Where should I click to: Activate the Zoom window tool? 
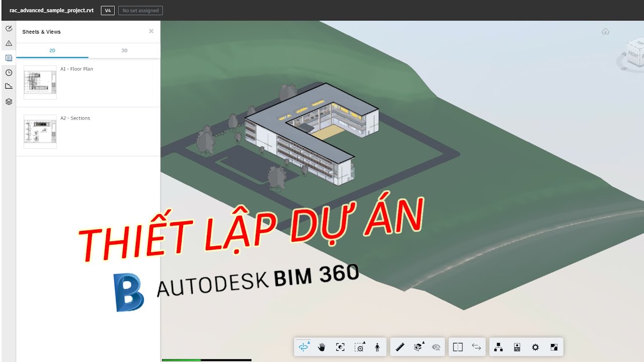(x=359, y=347)
